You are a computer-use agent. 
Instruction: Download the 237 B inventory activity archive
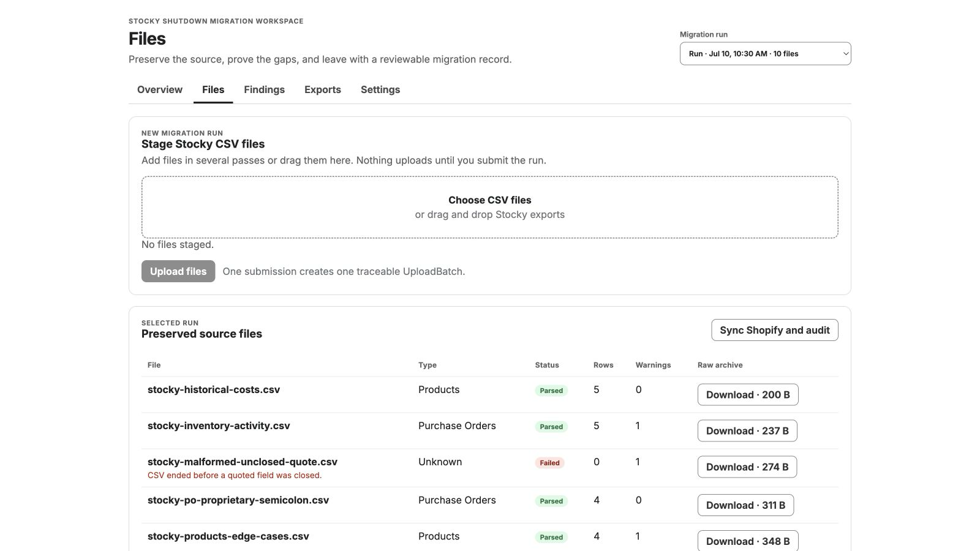click(747, 430)
